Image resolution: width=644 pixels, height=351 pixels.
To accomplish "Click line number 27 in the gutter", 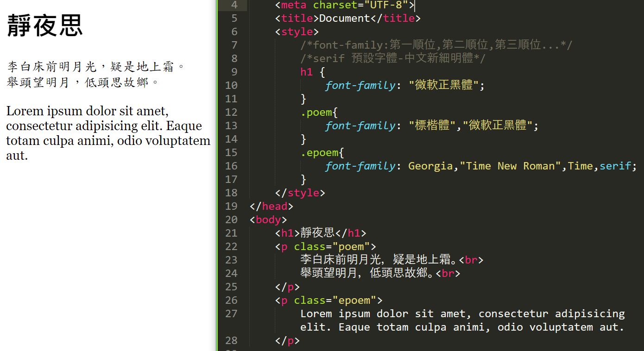I will pyautogui.click(x=231, y=313).
